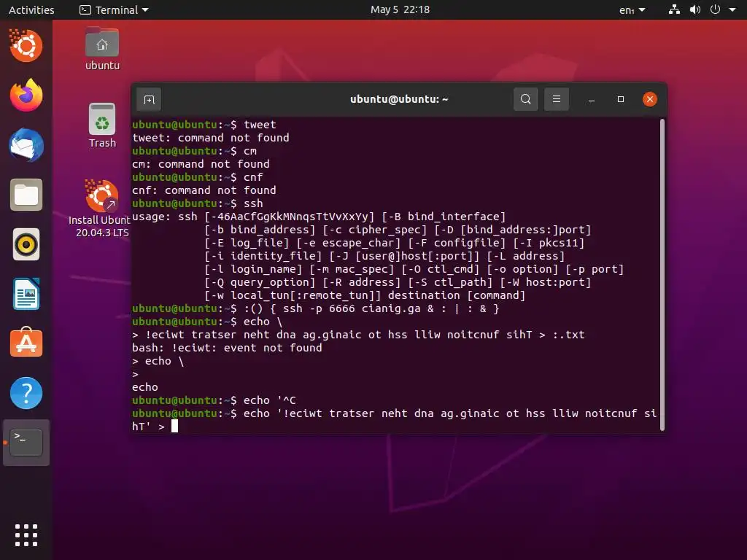Image resolution: width=747 pixels, height=560 pixels.
Task: Close the terminal with the orange X button
Action: [650, 99]
